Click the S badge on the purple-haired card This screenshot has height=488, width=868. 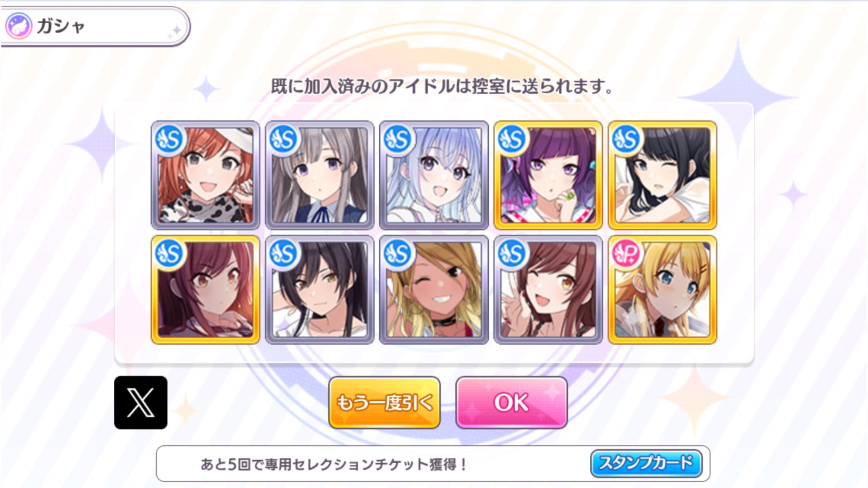click(x=512, y=139)
